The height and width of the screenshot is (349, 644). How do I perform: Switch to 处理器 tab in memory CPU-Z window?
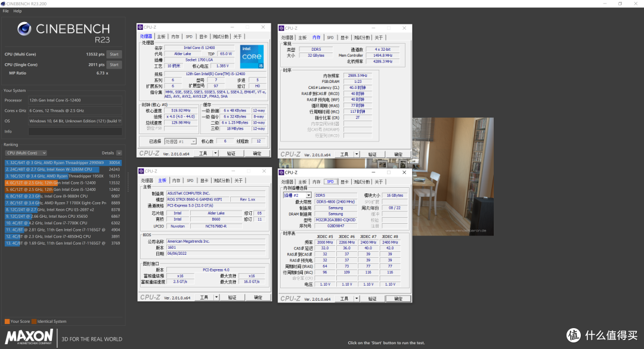(x=287, y=38)
